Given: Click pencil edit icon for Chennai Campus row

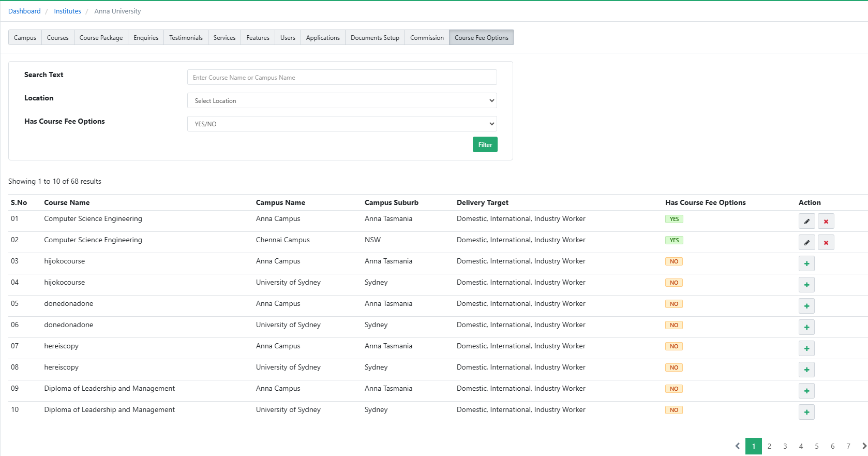Looking at the screenshot, I should [x=806, y=242].
